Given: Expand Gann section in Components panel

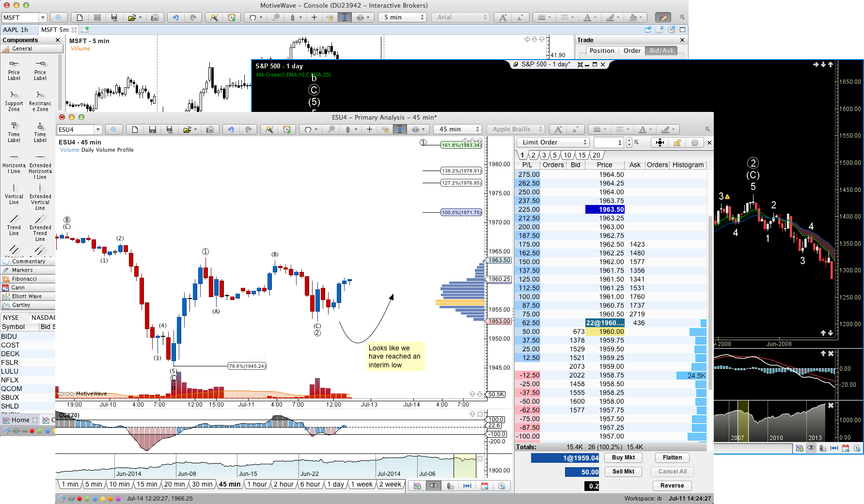Looking at the screenshot, I should (28, 287).
